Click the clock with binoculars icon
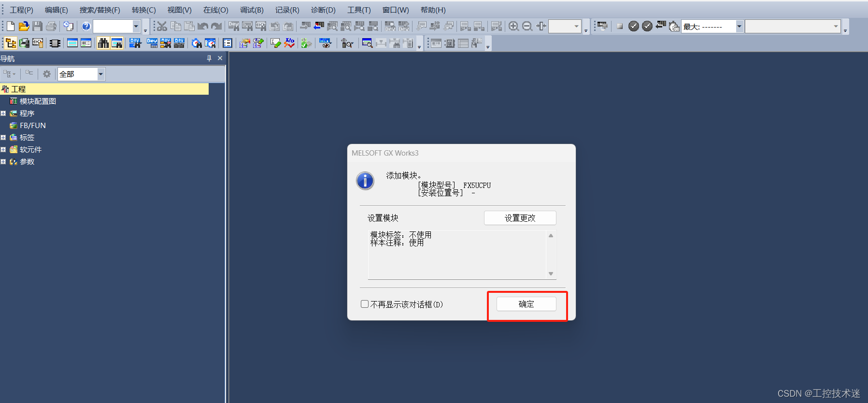868x403 pixels. [x=197, y=43]
